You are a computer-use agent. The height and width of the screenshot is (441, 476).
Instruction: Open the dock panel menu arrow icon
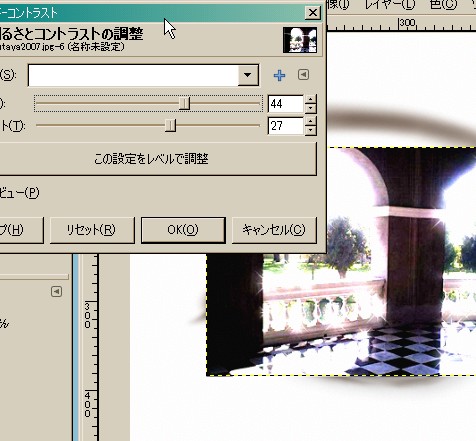pyautogui.click(x=56, y=292)
